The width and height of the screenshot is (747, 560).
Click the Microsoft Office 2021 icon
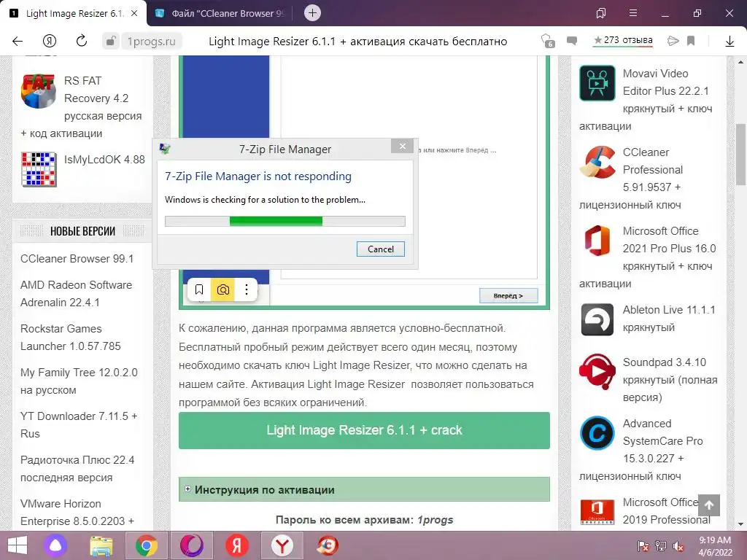click(x=597, y=241)
